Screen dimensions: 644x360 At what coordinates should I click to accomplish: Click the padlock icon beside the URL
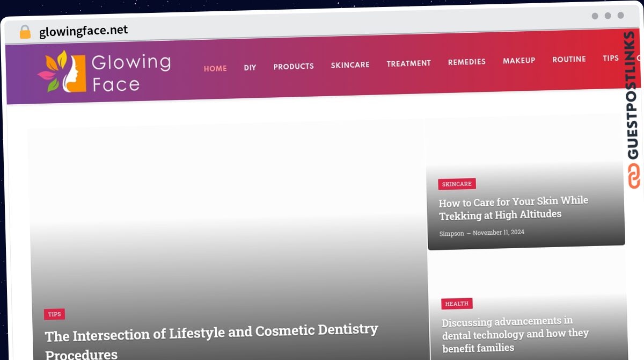[x=25, y=32]
